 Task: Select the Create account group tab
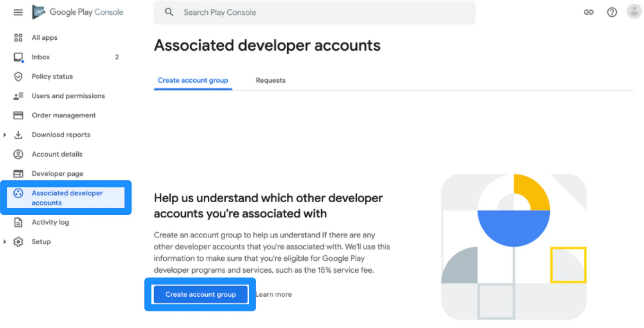tap(193, 80)
